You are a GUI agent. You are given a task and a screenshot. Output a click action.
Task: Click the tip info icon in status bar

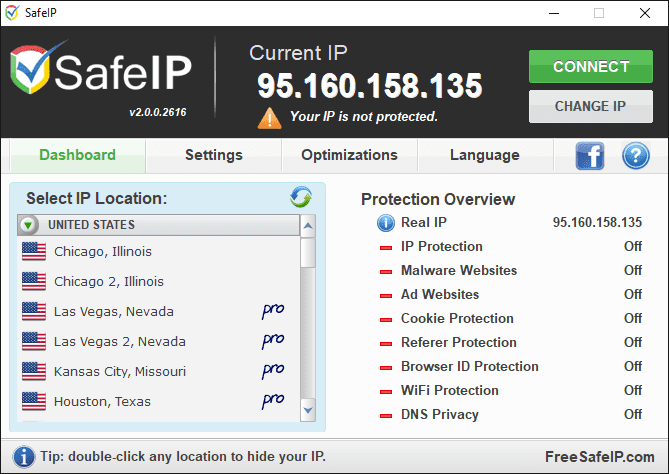point(24,457)
